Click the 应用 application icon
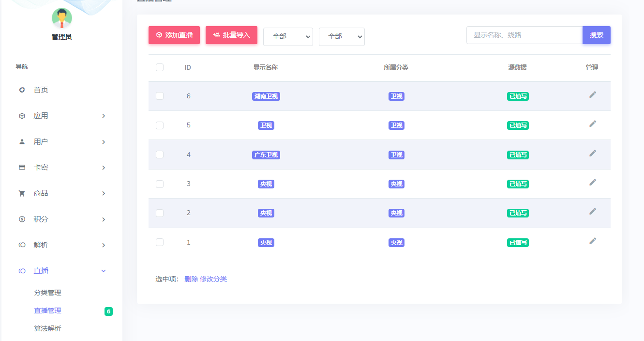 21,116
